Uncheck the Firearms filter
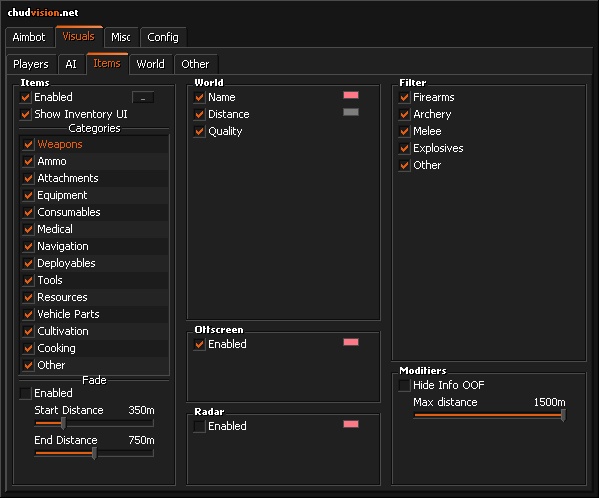599x498 pixels. (404, 97)
